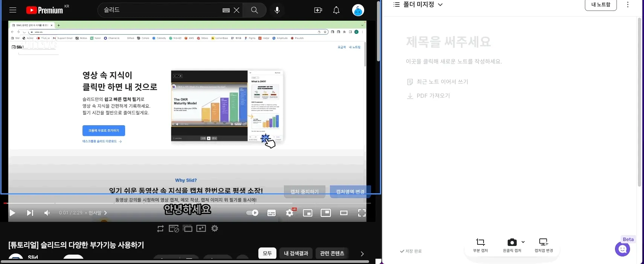Start voice search with microphone button
The height and width of the screenshot is (264, 644).
click(277, 10)
